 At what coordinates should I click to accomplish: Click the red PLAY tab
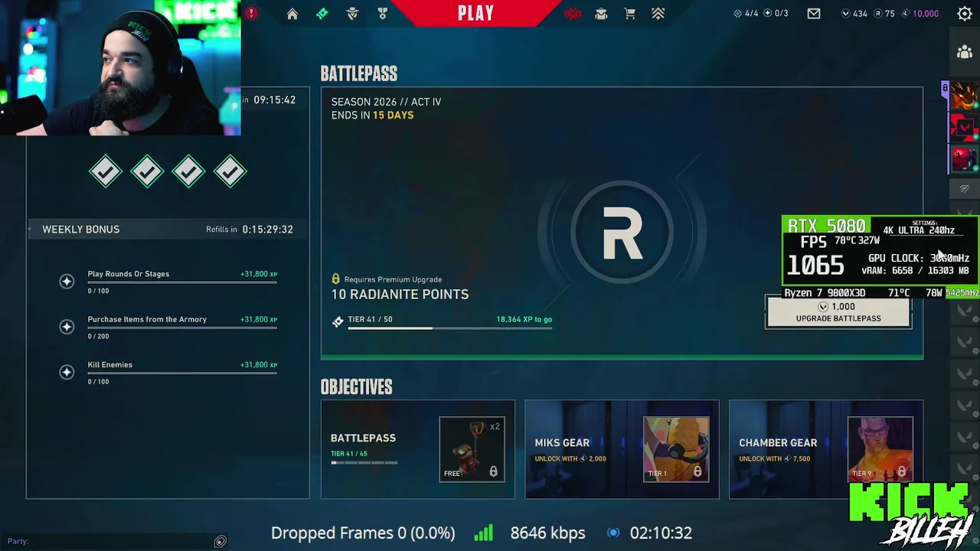click(x=476, y=13)
